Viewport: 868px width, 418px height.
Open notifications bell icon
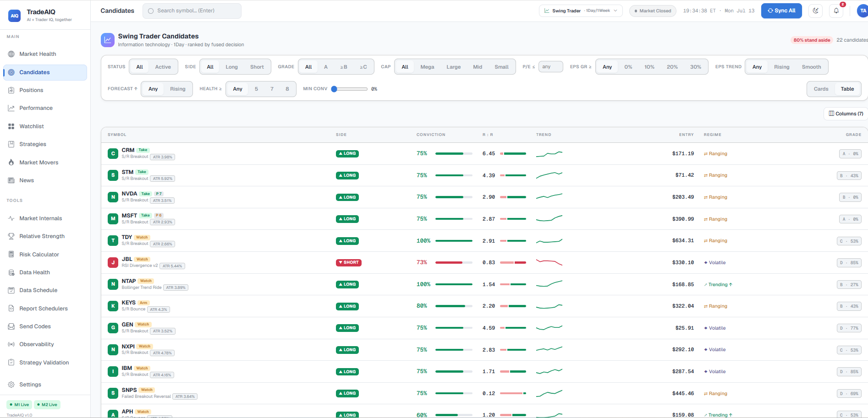(x=836, y=11)
